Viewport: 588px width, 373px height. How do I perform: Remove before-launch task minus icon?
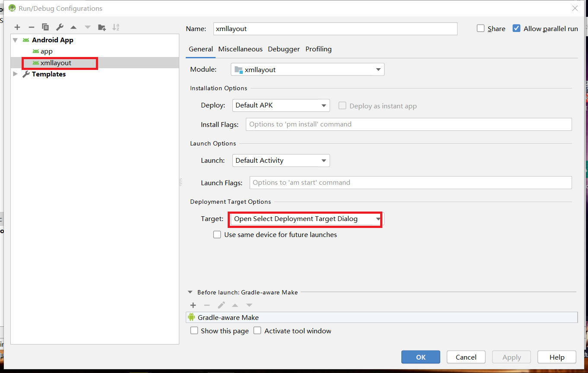(x=207, y=305)
